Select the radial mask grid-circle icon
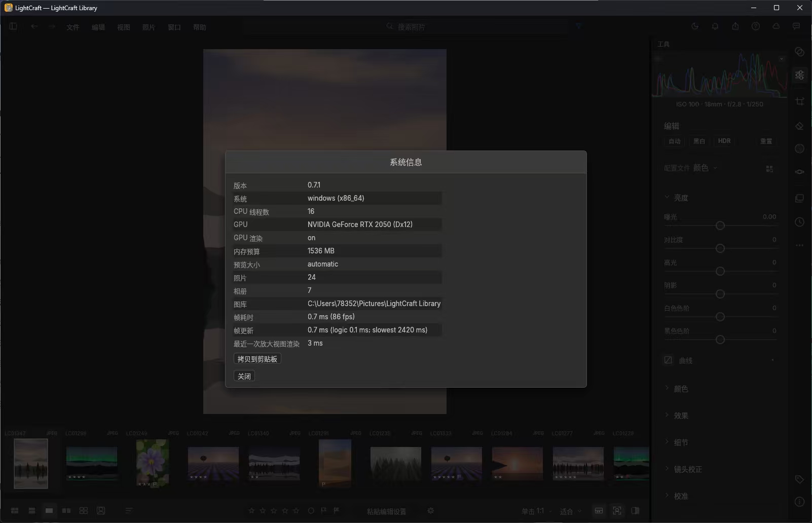The width and height of the screenshot is (812, 523). 799,148
